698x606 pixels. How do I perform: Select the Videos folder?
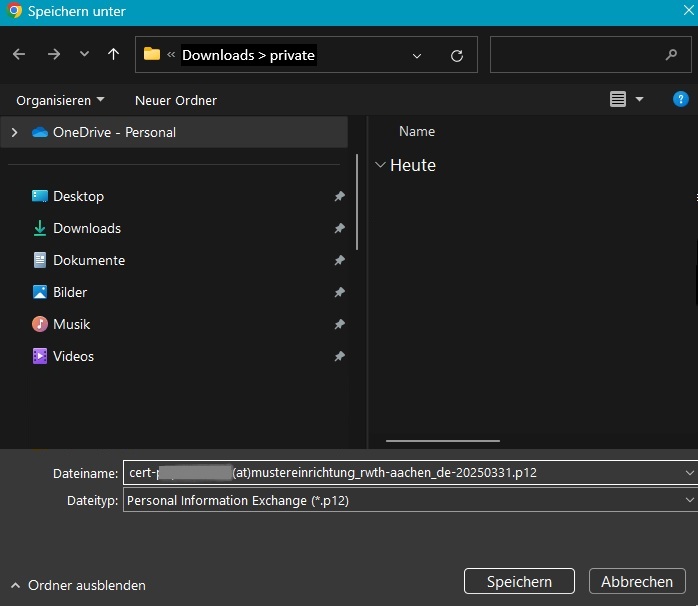73,356
